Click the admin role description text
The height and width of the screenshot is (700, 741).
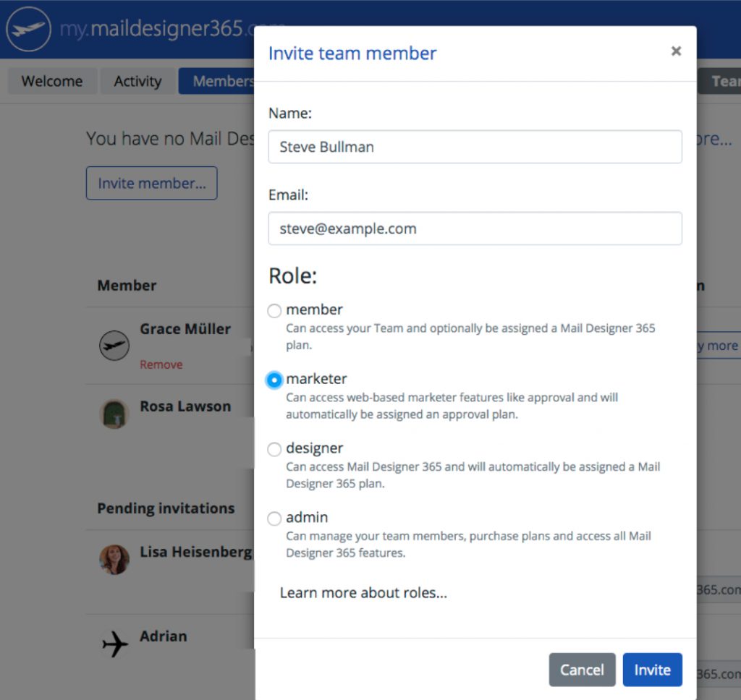coord(468,544)
